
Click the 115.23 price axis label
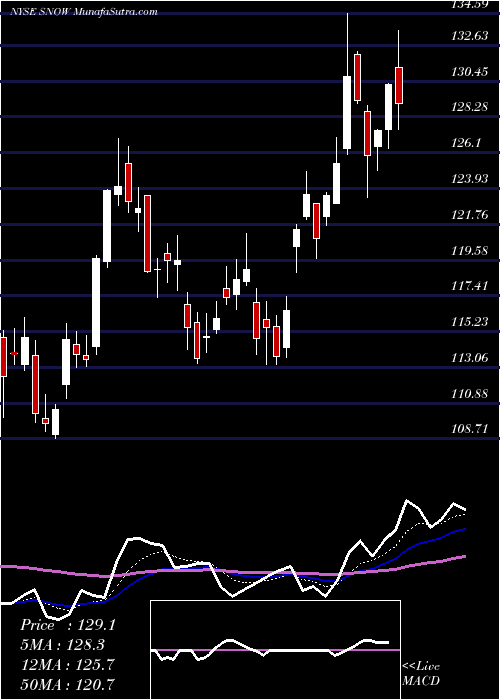point(469,322)
